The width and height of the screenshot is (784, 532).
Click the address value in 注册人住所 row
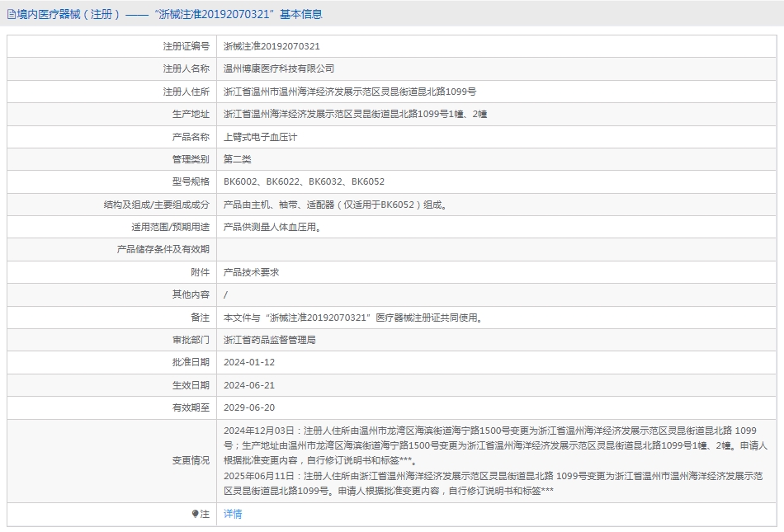(349, 92)
